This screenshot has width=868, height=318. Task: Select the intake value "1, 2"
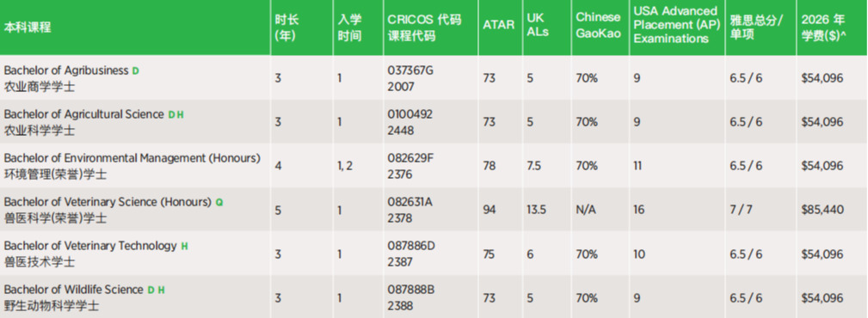[x=345, y=166]
